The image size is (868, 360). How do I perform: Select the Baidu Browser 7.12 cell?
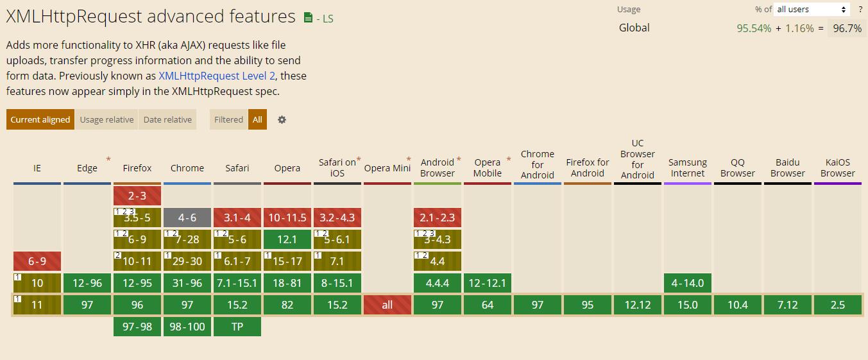click(x=788, y=305)
